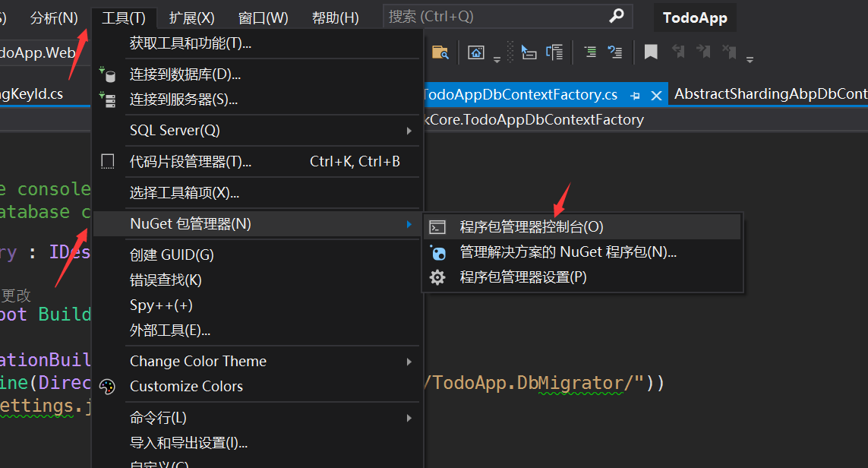The height and width of the screenshot is (468, 868).
Task: Switch to AbstractShardingAbpDbCont tab
Action: (x=770, y=94)
